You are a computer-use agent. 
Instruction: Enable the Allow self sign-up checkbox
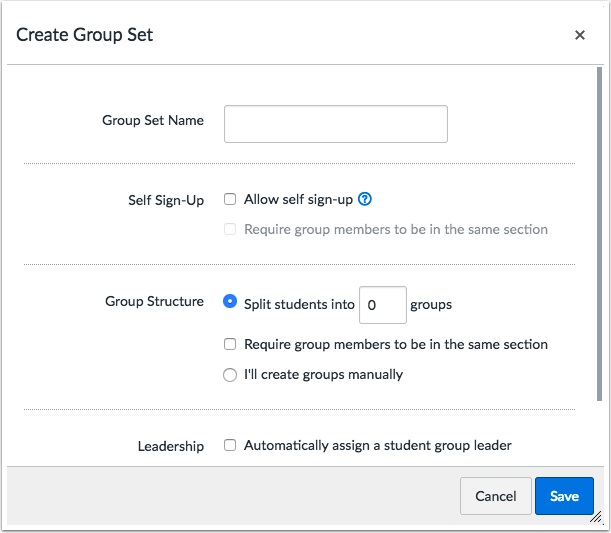(230, 199)
